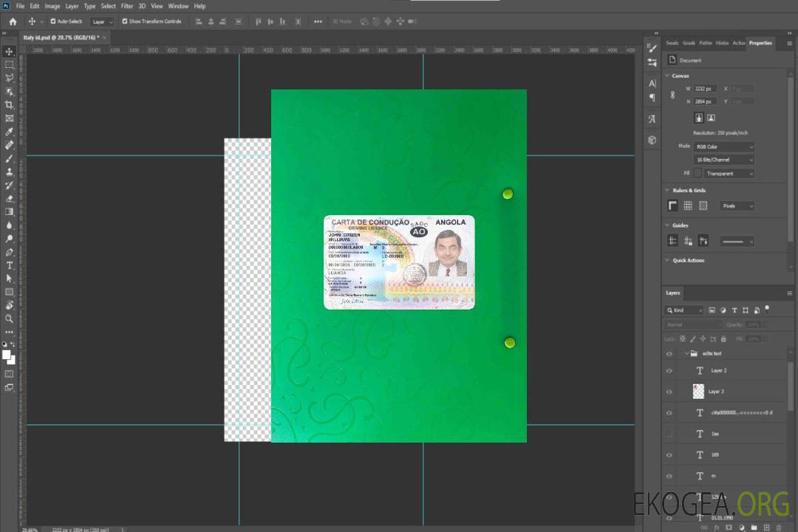
Task: Click the canvas Width input field
Action: click(x=706, y=89)
